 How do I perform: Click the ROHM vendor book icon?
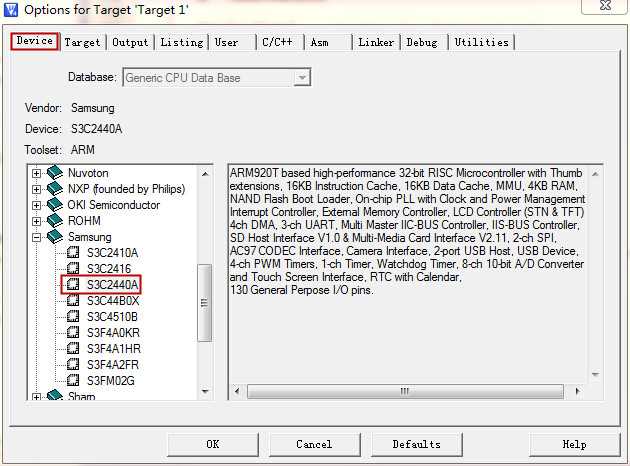pos(55,221)
